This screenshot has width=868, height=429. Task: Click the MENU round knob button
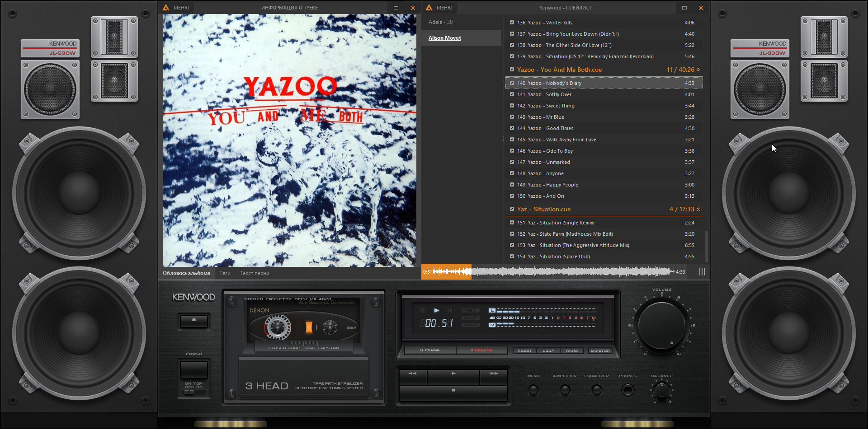pos(533,390)
